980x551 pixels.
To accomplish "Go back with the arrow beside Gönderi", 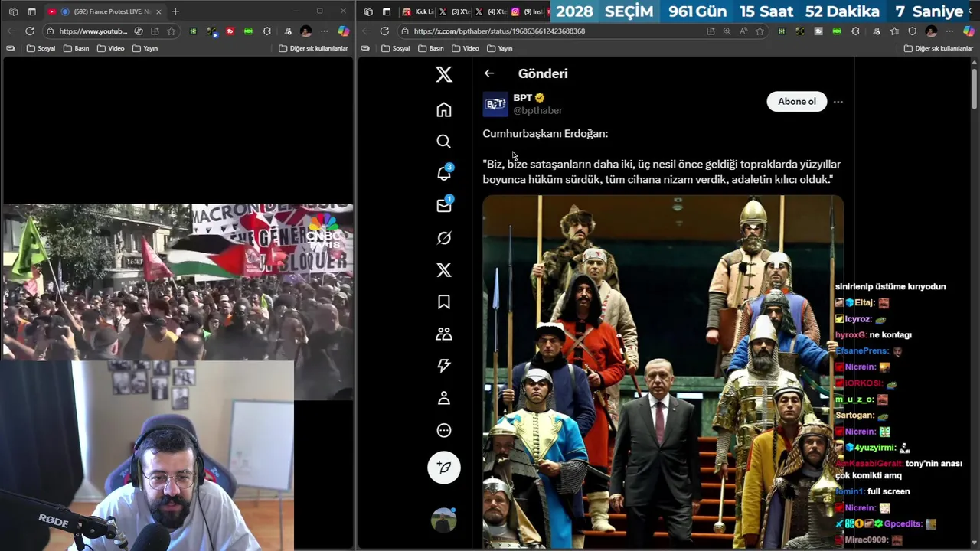I will coord(489,73).
